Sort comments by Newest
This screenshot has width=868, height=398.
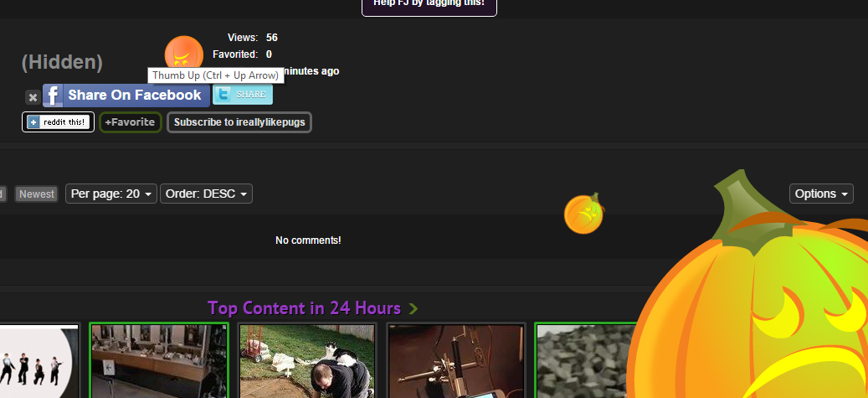click(x=37, y=194)
